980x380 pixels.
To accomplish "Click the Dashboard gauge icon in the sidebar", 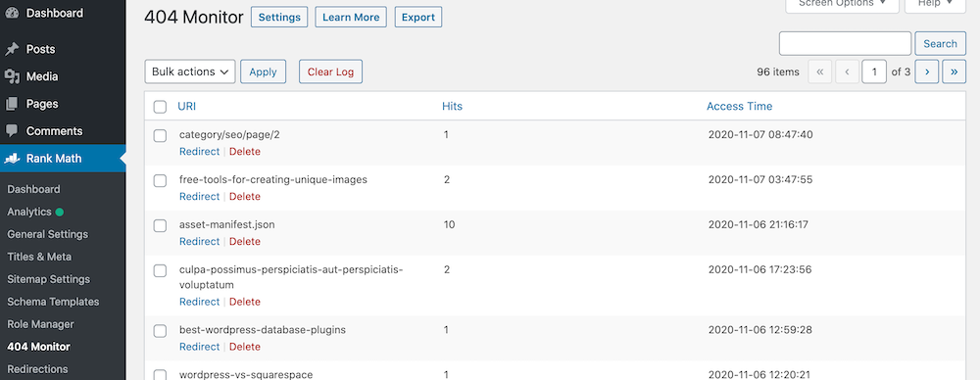I will pos(12,13).
